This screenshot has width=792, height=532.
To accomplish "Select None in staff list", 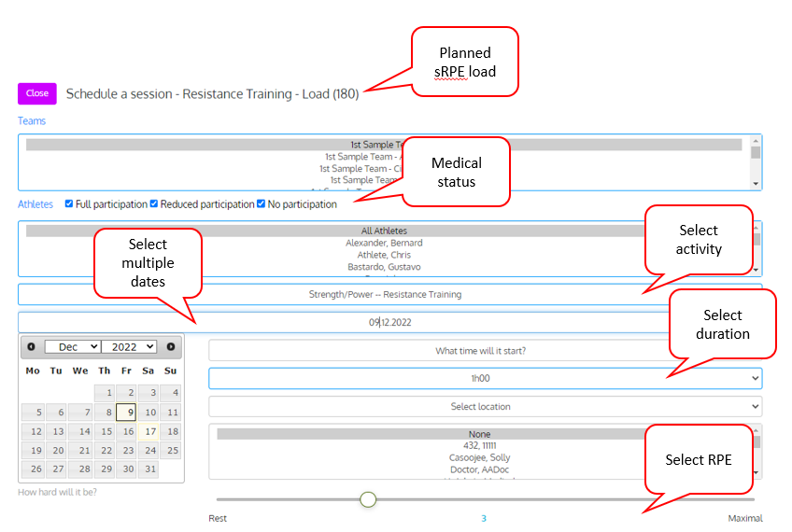I will coord(479,434).
